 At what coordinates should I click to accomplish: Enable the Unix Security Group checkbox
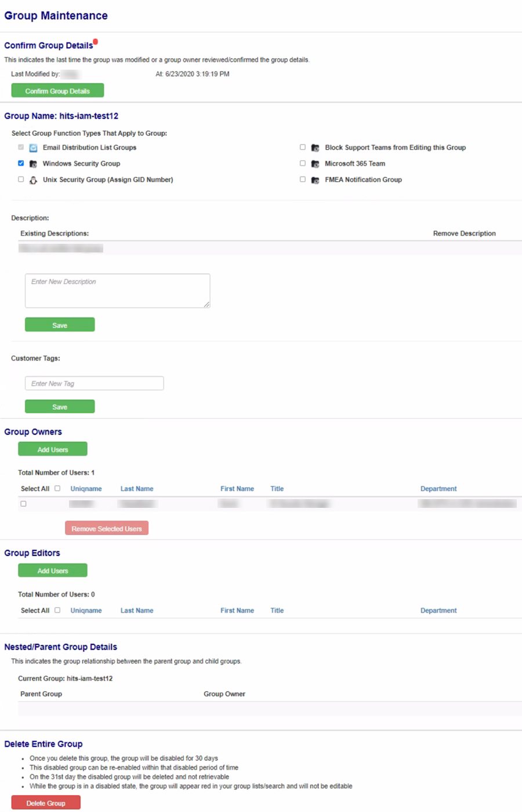coord(21,179)
